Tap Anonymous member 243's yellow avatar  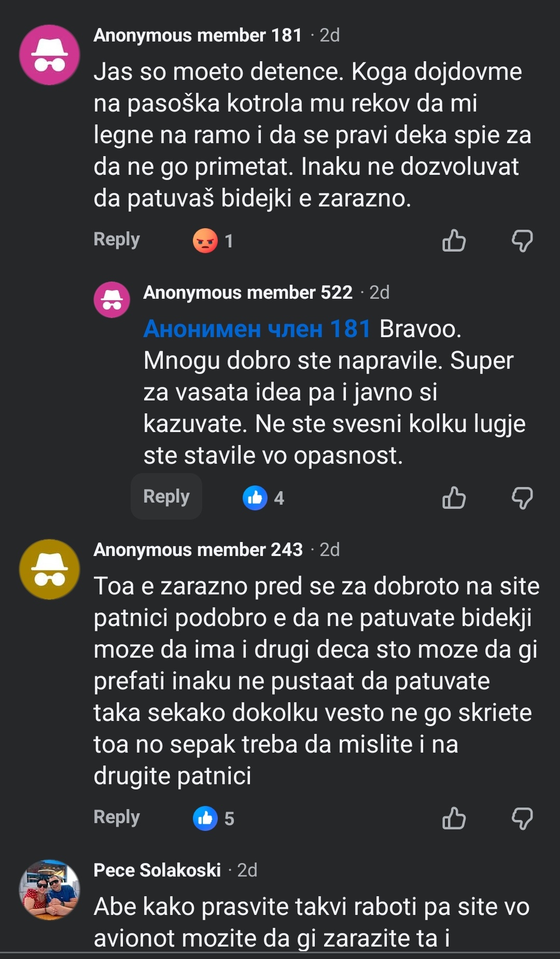pos(50,569)
